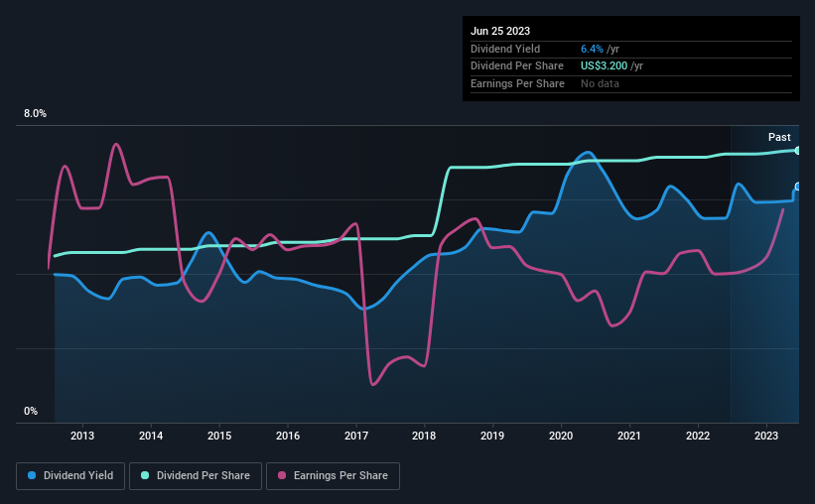Toggle the Dividend Per Share legend button
This screenshot has width=815, height=504.
(x=196, y=476)
